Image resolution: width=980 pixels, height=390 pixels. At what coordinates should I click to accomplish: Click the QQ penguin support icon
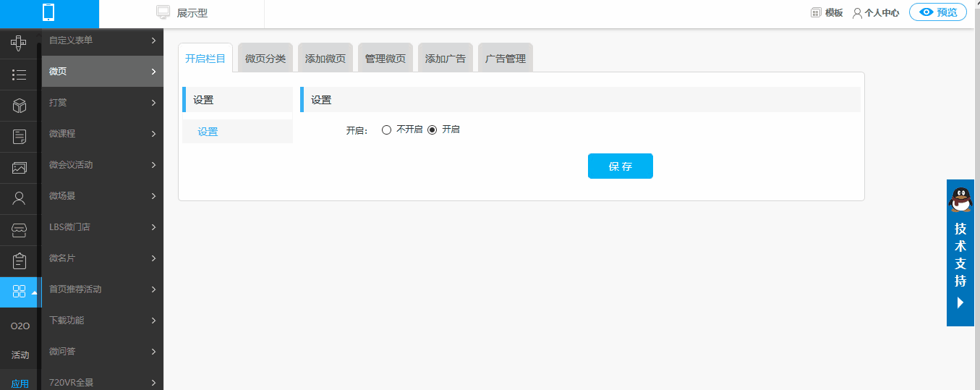pos(960,199)
